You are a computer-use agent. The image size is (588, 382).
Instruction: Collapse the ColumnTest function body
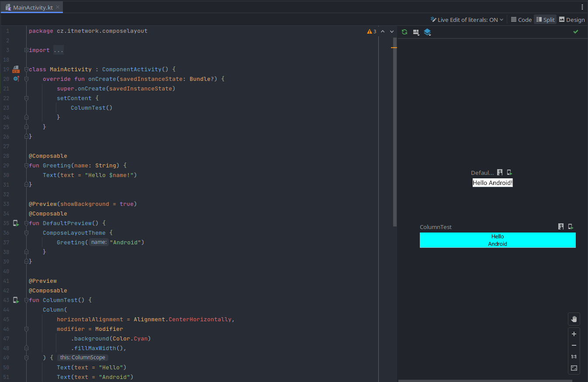(x=26, y=300)
